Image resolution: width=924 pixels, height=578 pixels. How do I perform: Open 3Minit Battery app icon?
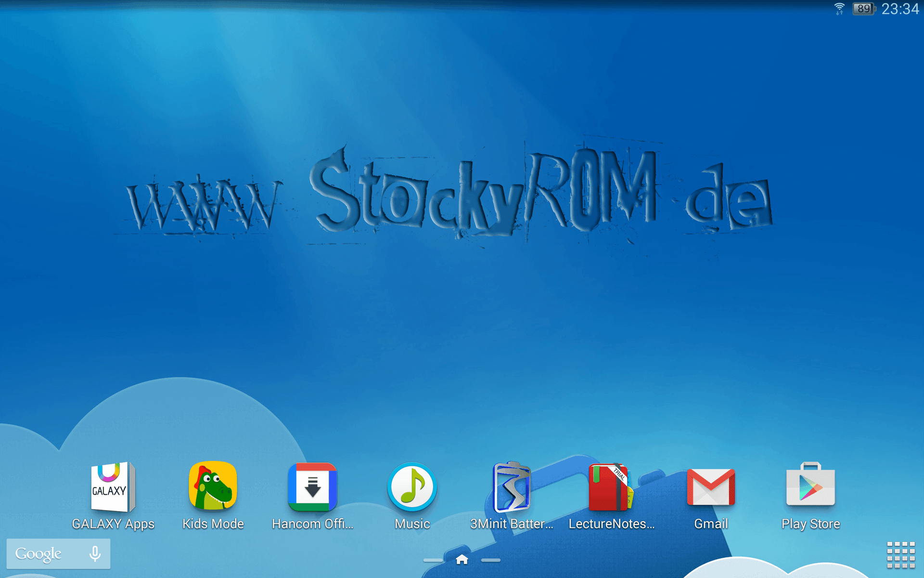pyautogui.click(x=512, y=487)
